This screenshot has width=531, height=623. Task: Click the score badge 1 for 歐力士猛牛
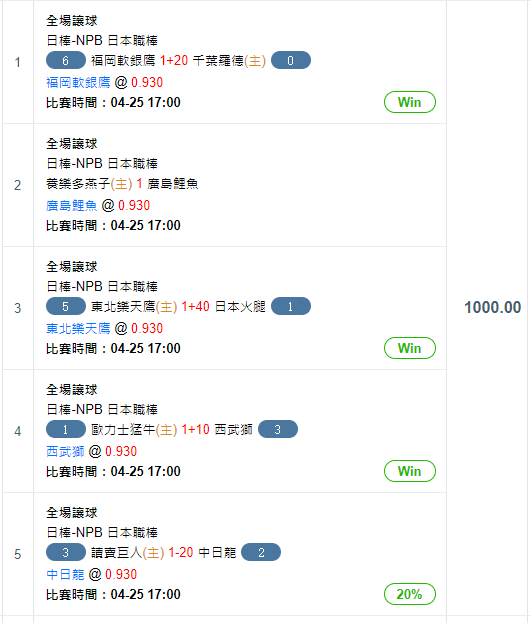point(66,429)
